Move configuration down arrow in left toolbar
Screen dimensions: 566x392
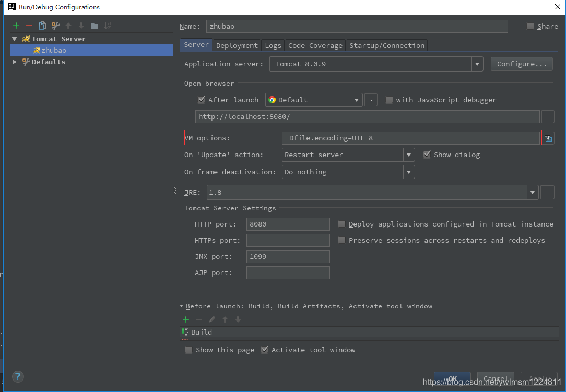pyautogui.click(x=81, y=26)
